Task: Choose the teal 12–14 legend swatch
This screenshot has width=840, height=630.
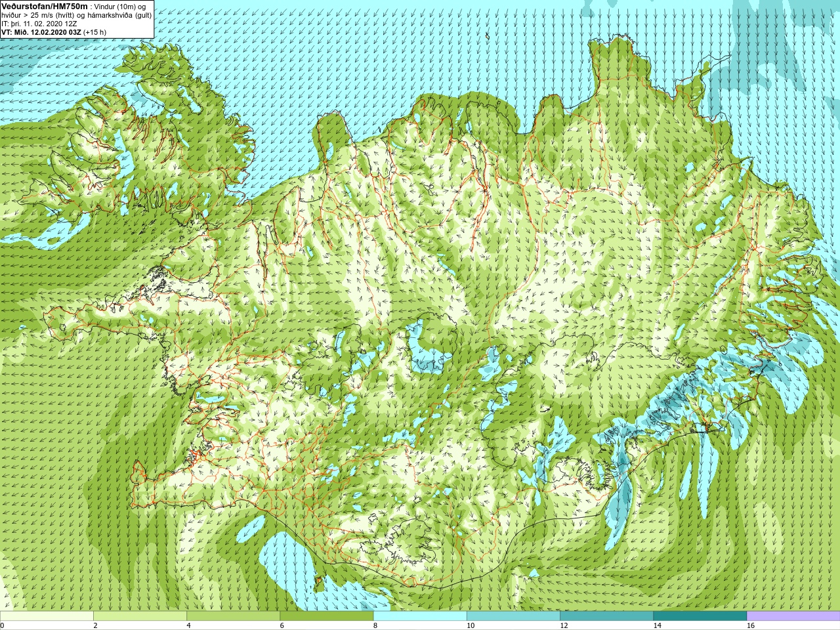Action: point(607,616)
